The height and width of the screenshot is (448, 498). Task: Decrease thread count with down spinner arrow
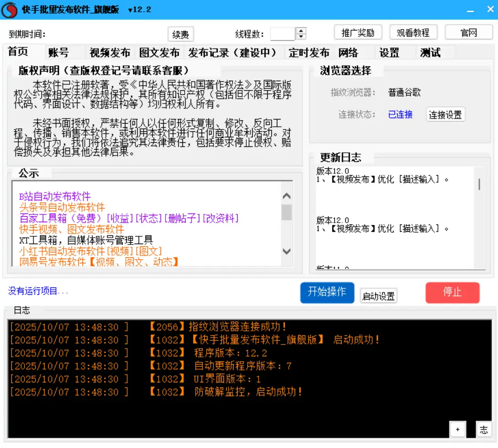click(x=301, y=36)
